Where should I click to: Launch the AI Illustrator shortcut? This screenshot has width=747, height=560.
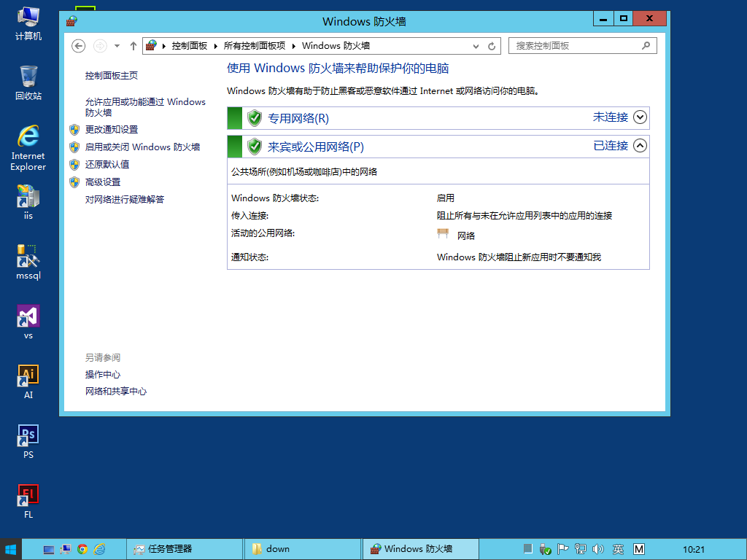28,382
